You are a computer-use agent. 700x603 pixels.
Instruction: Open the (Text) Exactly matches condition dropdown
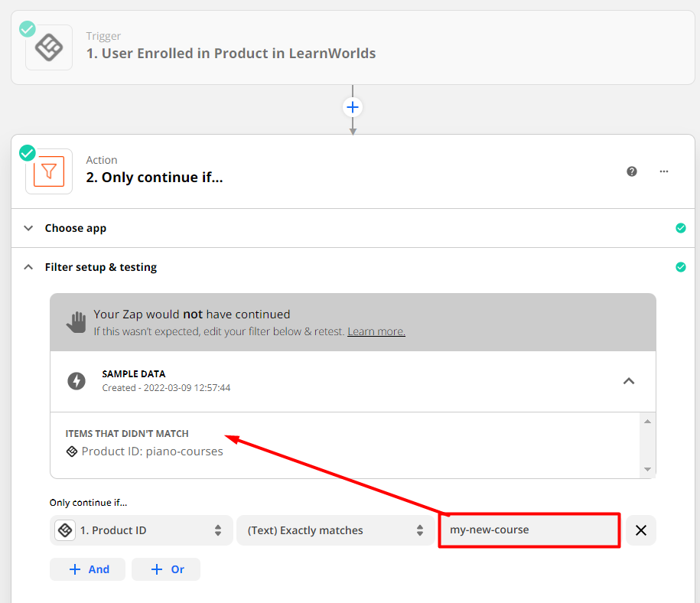[x=336, y=530]
